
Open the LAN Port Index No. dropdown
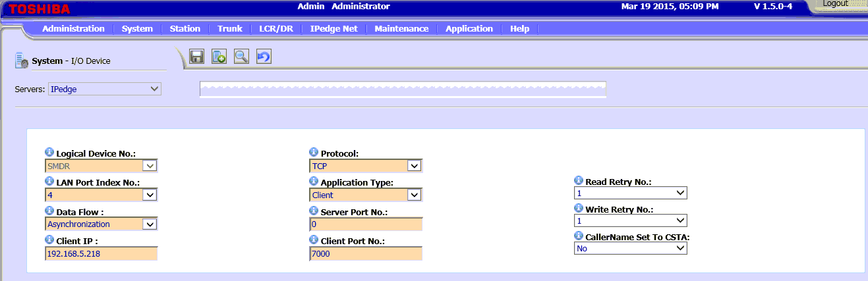coord(101,195)
